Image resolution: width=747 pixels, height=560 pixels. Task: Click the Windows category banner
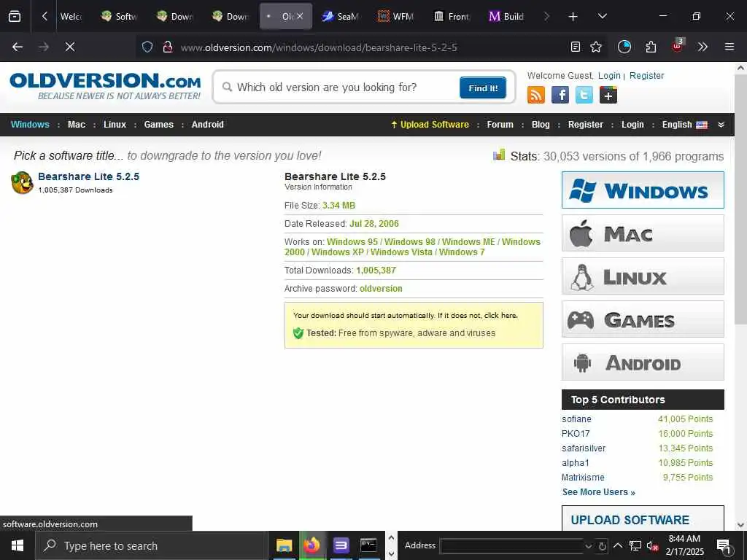[643, 190]
